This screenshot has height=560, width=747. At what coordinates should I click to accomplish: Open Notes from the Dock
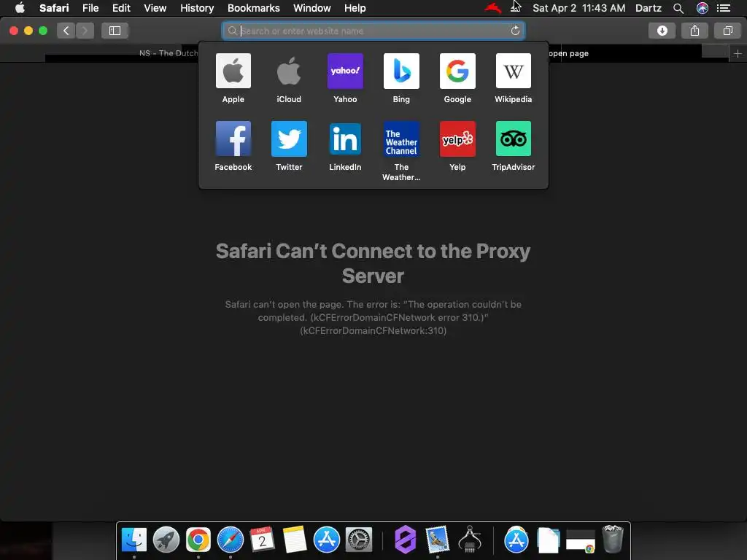tap(295, 540)
